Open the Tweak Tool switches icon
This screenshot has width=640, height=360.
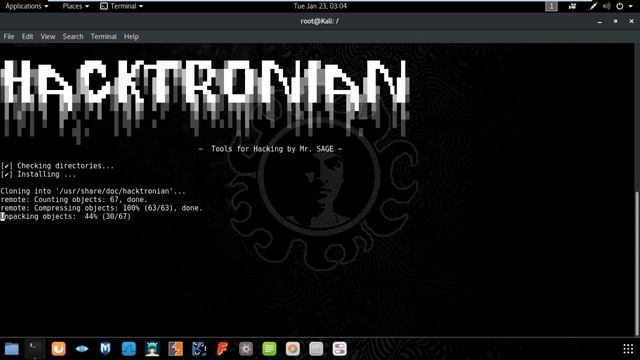point(340,349)
